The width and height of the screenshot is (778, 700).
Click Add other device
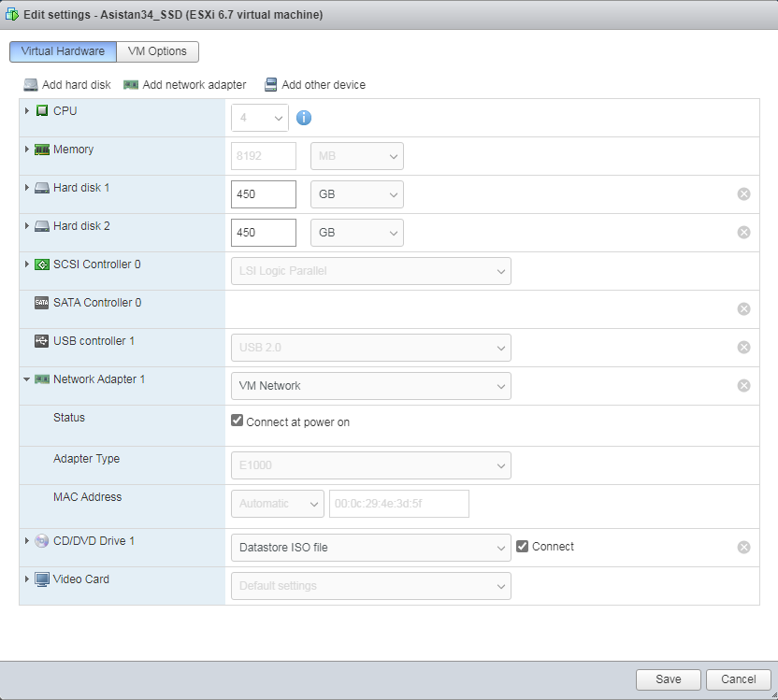pos(315,85)
